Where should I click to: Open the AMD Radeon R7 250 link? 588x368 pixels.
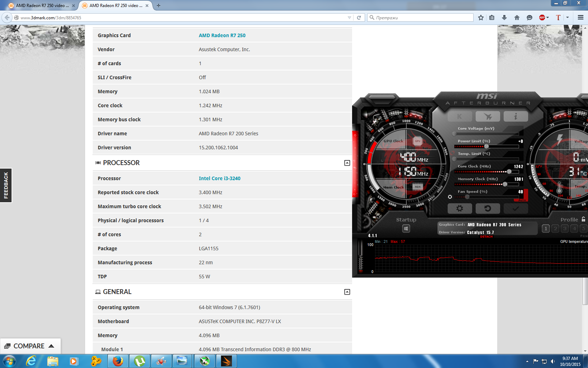(x=222, y=35)
